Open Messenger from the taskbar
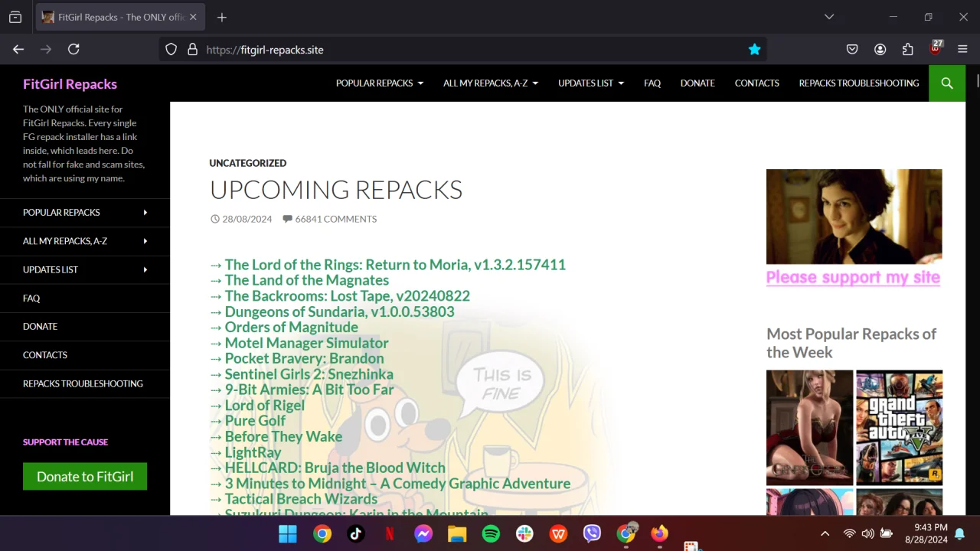 point(423,533)
